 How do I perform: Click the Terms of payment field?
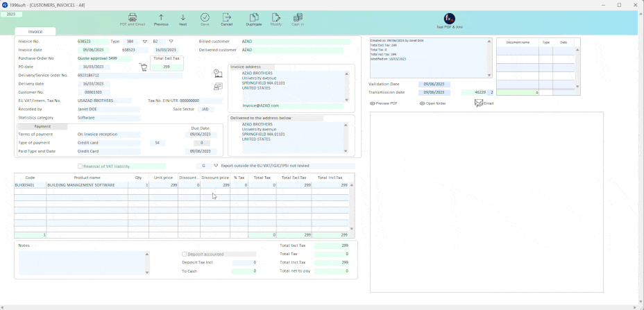pos(108,135)
